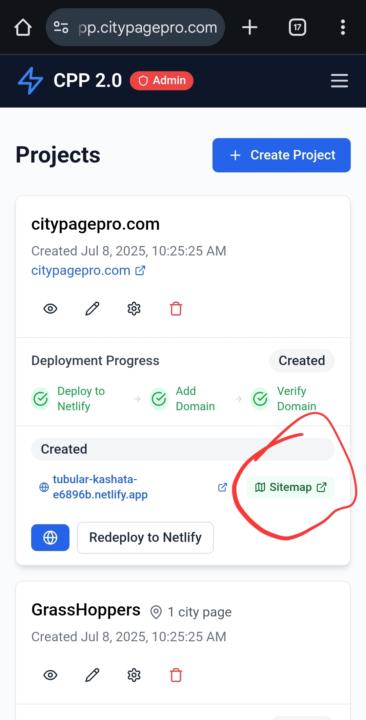This screenshot has width=366, height=720.
Task: Click the Created bar above netlify link
Action: [x=182, y=449]
